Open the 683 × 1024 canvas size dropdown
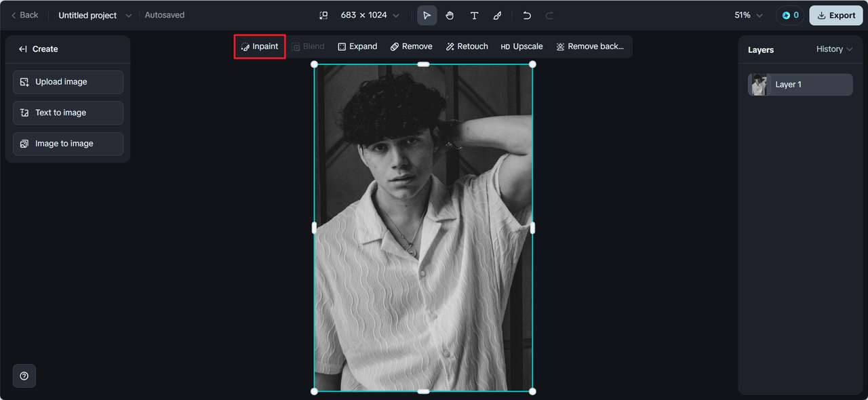Image resolution: width=868 pixels, height=400 pixels. [x=370, y=15]
